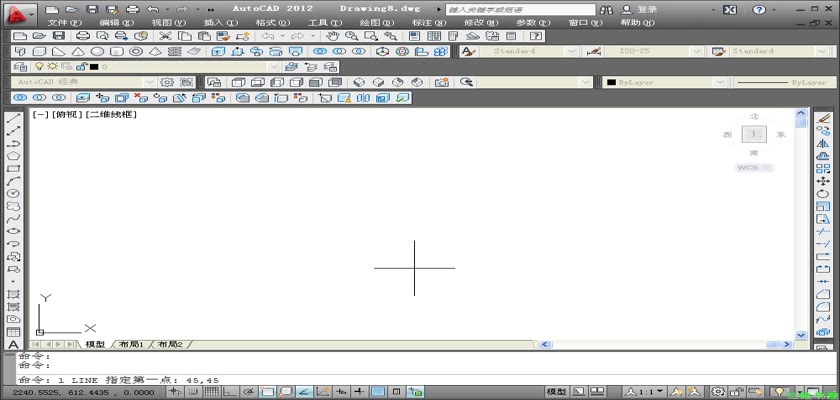Image resolution: width=840 pixels, height=400 pixels.
Task: Click the Cone solid modeling icon
Action: coord(78,51)
